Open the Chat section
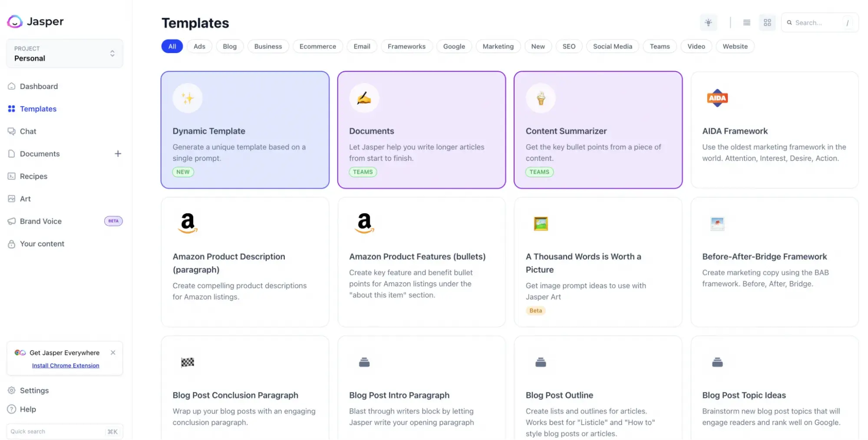 click(x=28, y=131)
